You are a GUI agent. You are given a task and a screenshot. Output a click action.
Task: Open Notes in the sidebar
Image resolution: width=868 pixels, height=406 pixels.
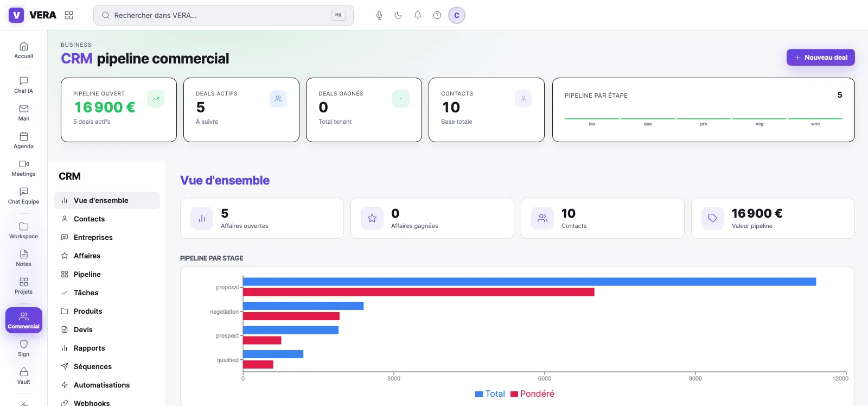click(24, 258)
